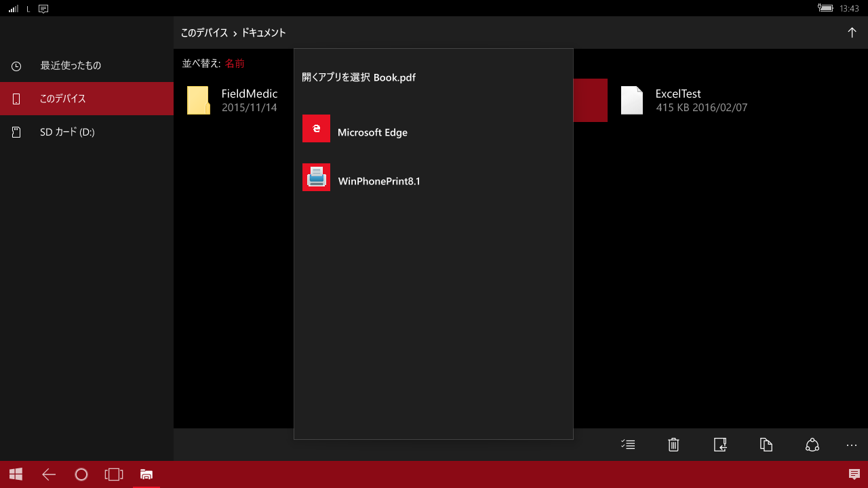Click the FieldMedic folder icon
The width and height of the screenshot is (868, 488).
coord(199,100)
